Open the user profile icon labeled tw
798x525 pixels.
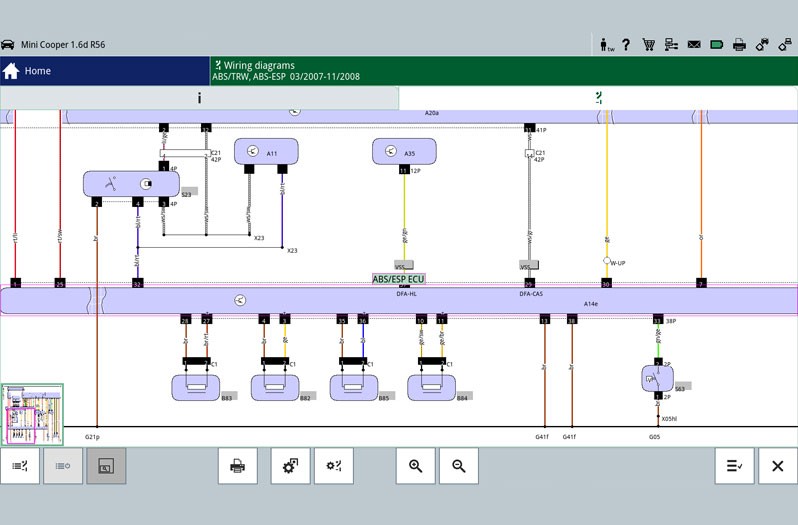tap(607, 45)
